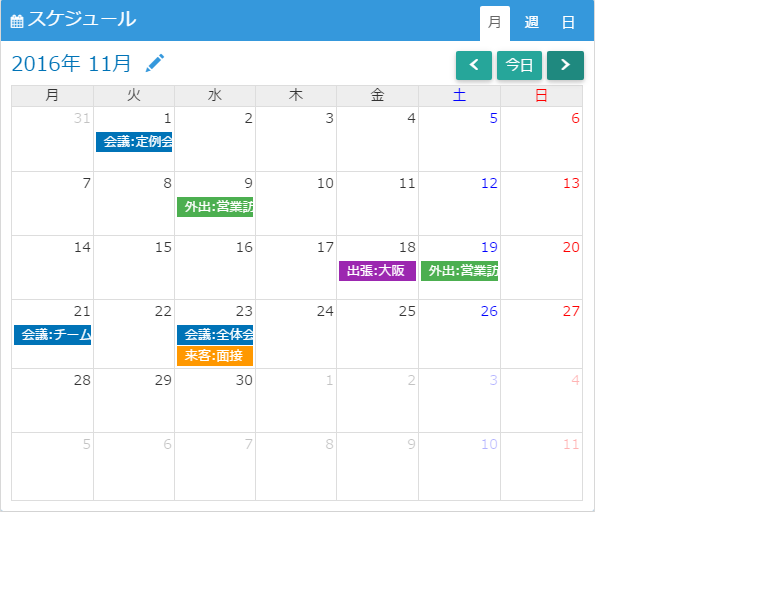Open the 外出:営業訪 event on November 19
The width and height of the screenshot is (768, 614).
459,271
